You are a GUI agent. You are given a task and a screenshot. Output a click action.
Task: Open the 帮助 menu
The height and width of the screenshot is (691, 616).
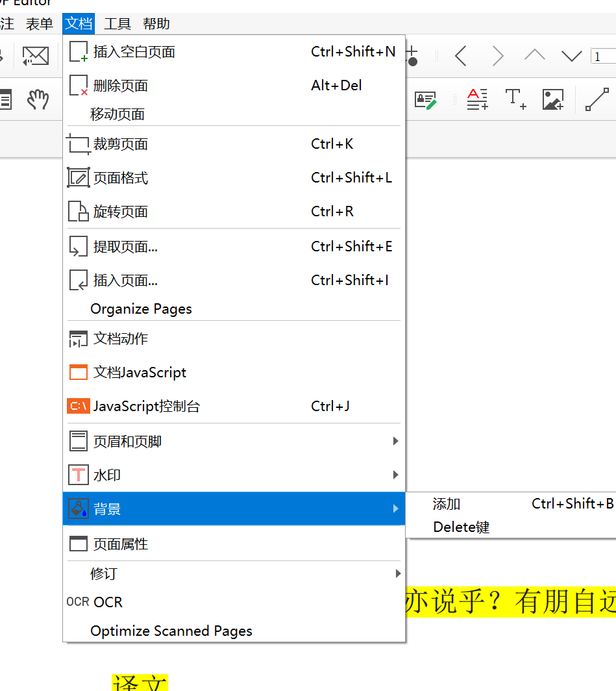click(156, 23)
